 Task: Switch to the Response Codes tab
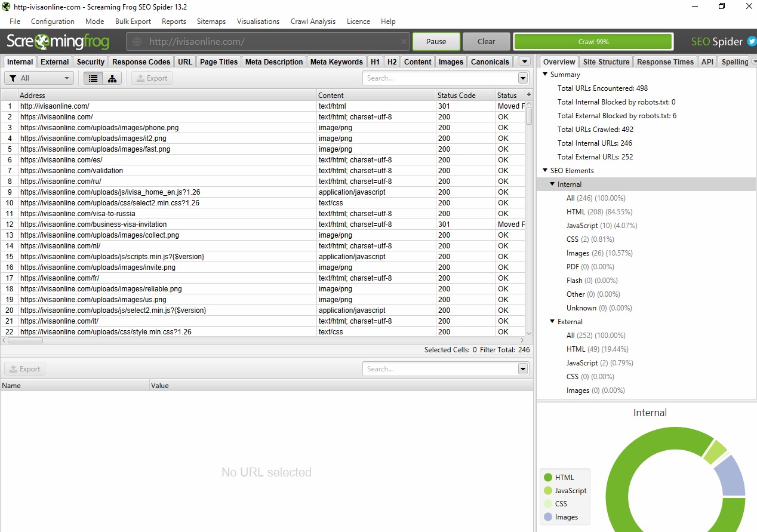tap(141, 61)
